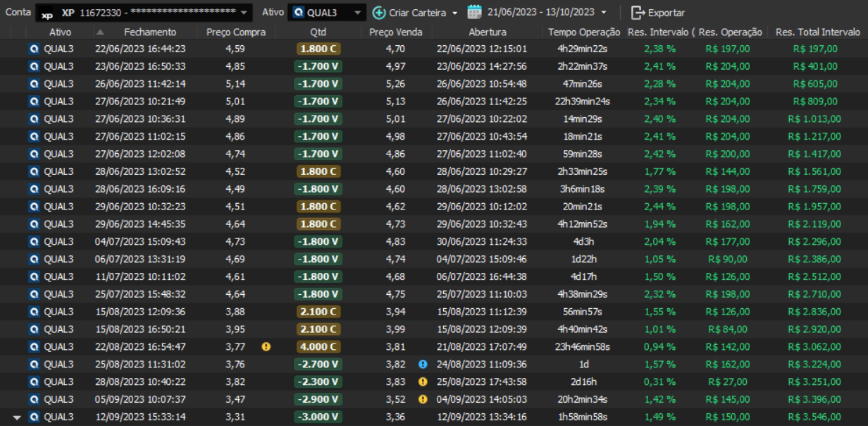Open the Conta account dropdown

point(244,13)
